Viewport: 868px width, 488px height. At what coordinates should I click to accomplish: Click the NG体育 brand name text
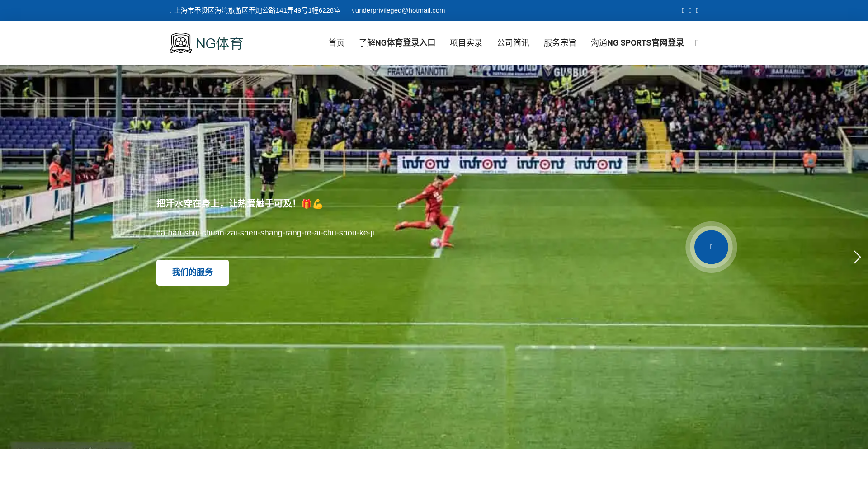pos(219,44)
